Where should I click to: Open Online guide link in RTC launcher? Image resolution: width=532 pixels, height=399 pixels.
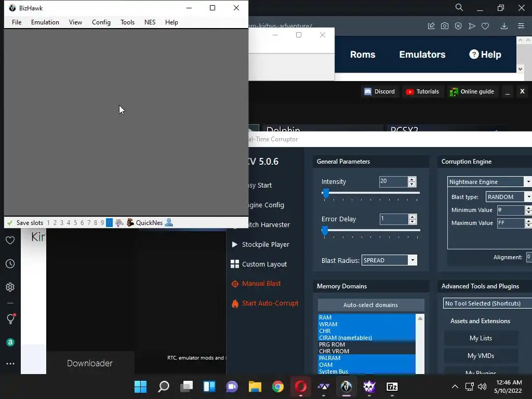pos(472,91)
